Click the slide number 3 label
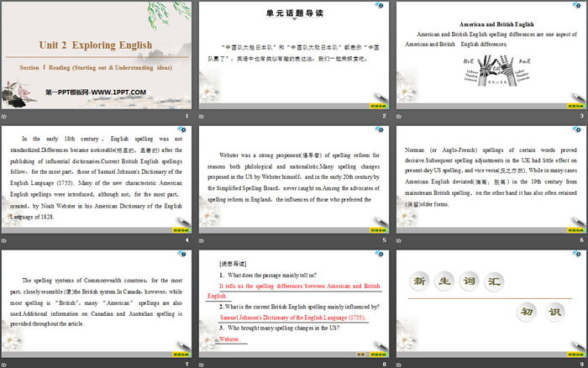Image resolution: width=588 pixels, height=368 pixels. 581,116
